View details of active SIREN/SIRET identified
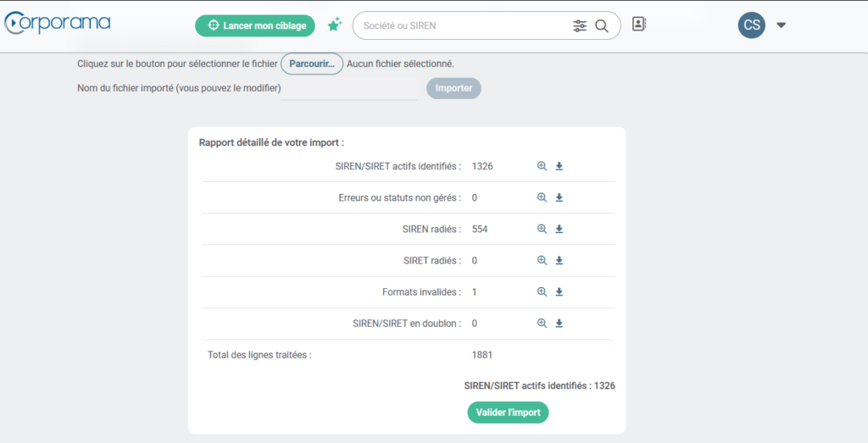 coord(542,167)
